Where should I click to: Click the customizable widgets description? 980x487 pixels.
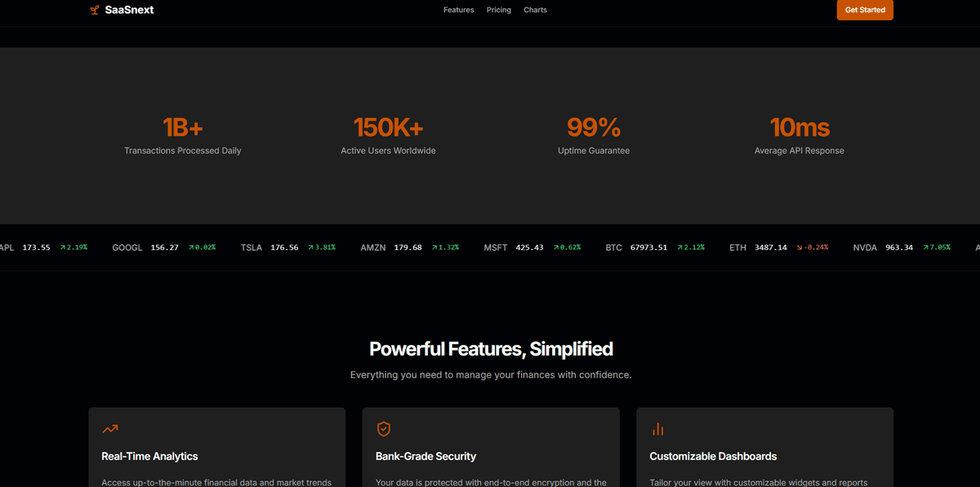pos(758,482)
